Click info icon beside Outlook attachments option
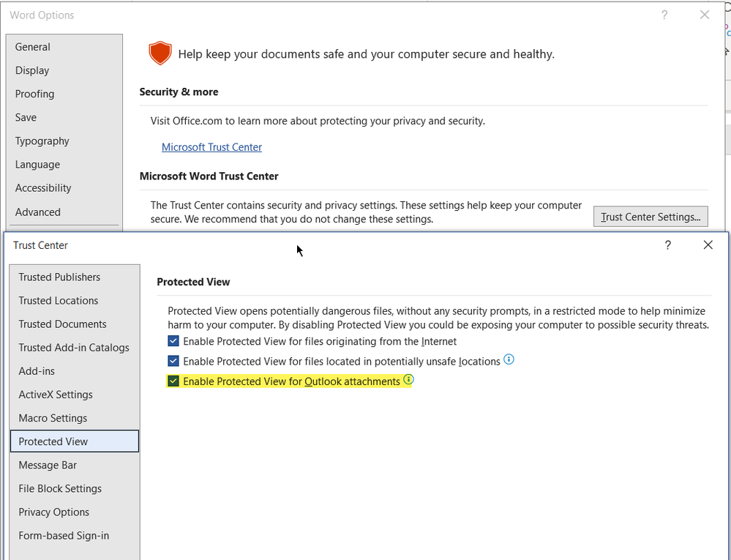 (x=408, y=379)
